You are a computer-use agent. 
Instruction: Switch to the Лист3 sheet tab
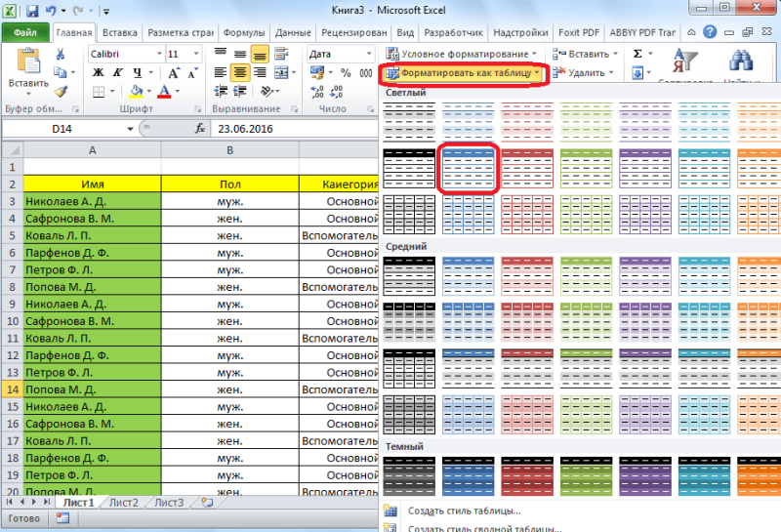pos(169,502)
